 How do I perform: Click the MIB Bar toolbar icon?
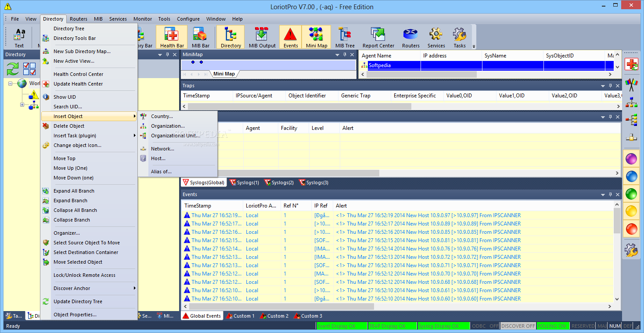pyautogui.click(x=200, y=37)
